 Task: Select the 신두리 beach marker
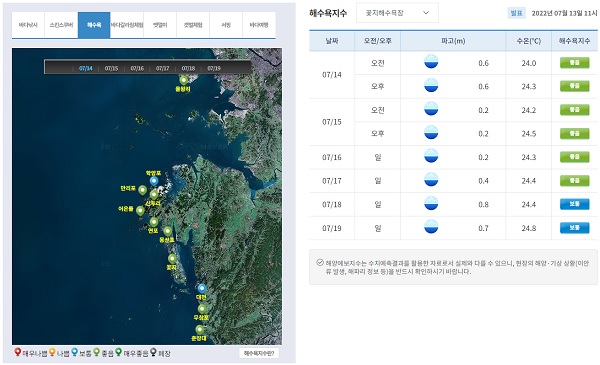tap(154, 194)
